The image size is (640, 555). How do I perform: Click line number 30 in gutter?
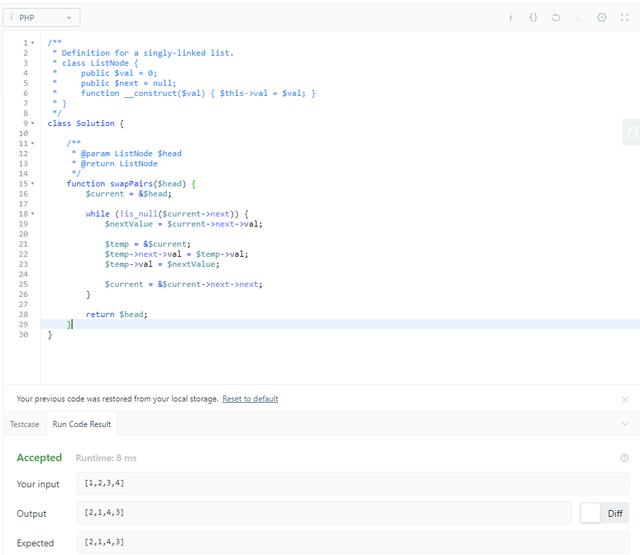23,335
